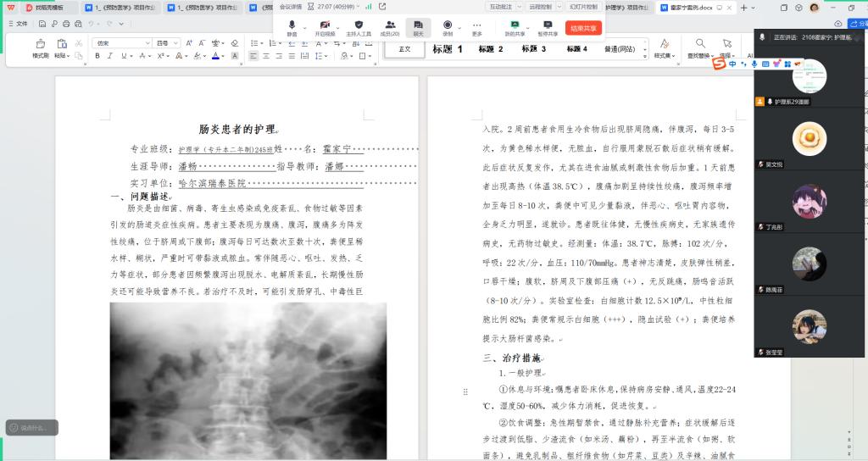Click 吴文悦 participant video tile
The height and width of the screenshot is (461, 868).
pos(809,138)
